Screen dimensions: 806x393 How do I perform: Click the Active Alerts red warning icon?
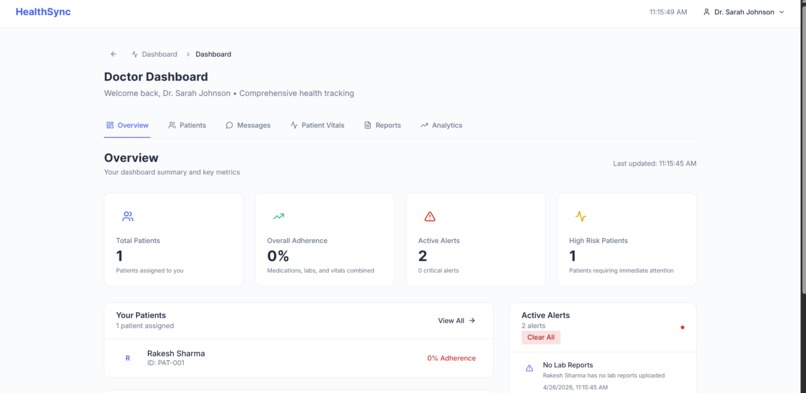click(430, 217)
